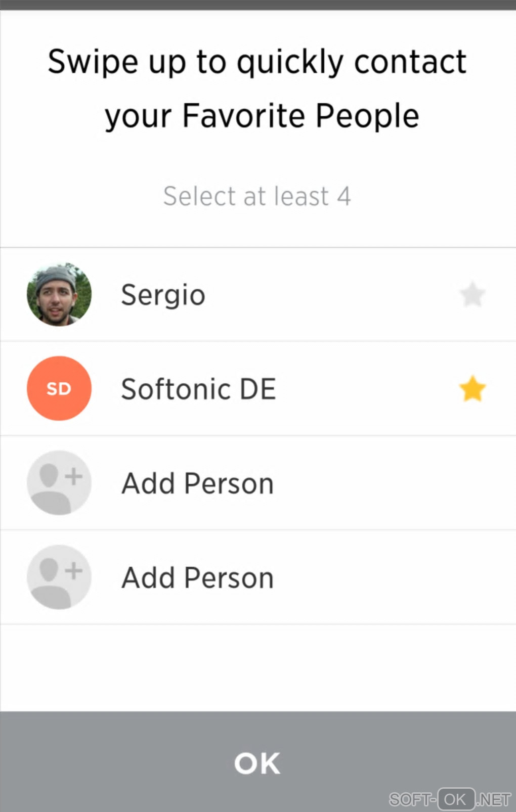Click the plus sign on the last Add Person icon
Viewport: 516px width, 812px height.
point(74,570)
